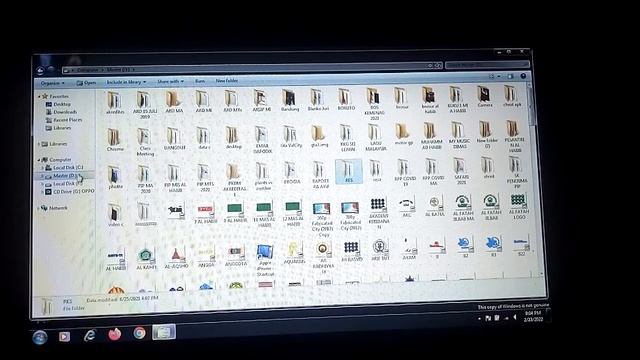This screenshot has width=640, height=360.
Task: Click the taskbar clock and date
Action: tap(533, 316)
